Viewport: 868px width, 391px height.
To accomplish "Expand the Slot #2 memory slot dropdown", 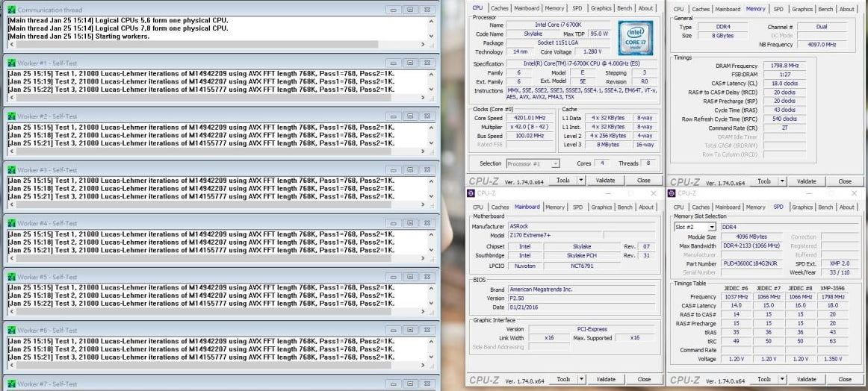I will pos(712,227).
